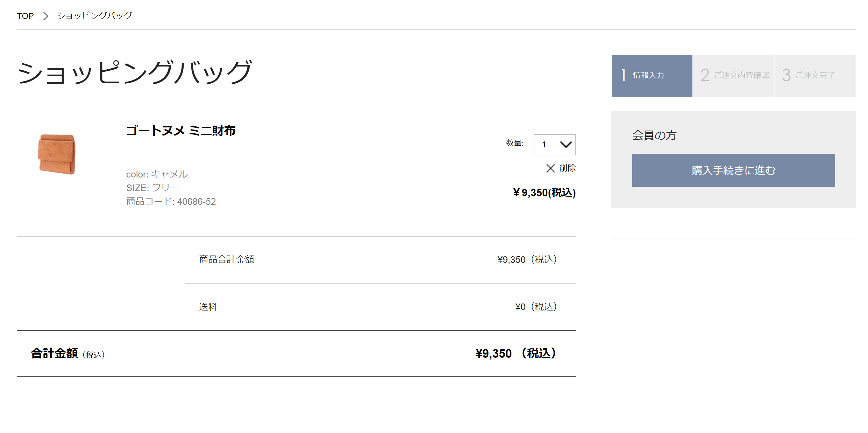Select step 1 情報入力 tab
This screenshot has width=868, height=433.
pos(652,76)
